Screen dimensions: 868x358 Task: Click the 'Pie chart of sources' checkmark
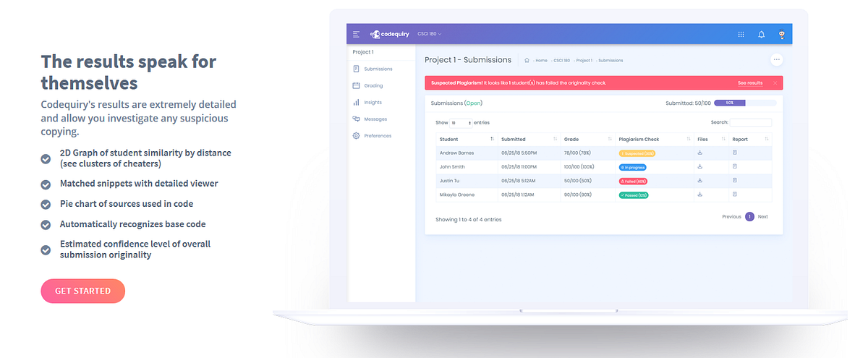[x=46, y=204]
